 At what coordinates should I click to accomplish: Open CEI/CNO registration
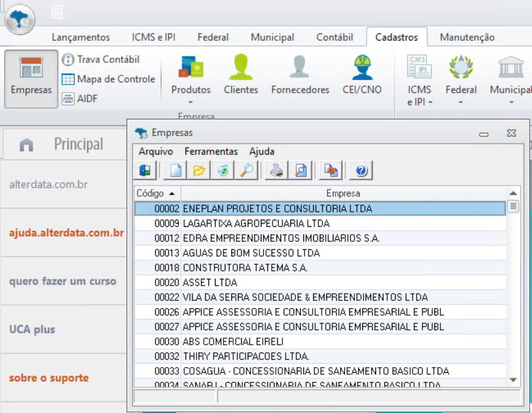click(x=362, y=75)
